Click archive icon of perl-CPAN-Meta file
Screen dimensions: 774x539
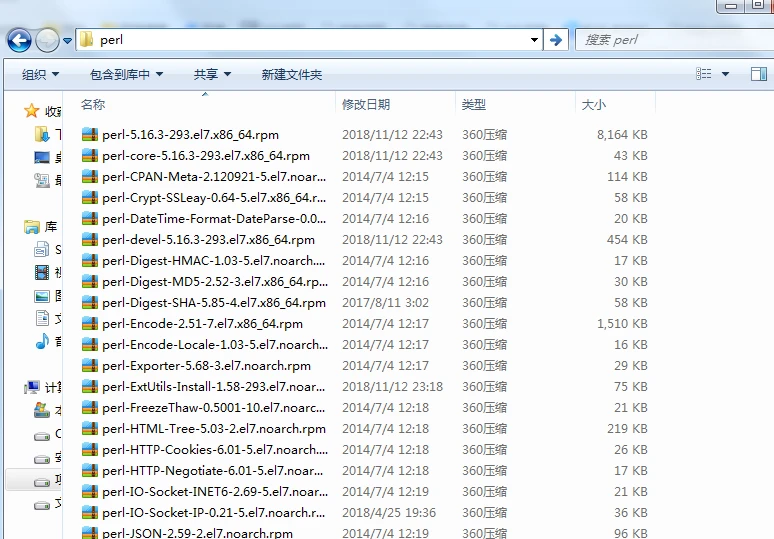[90, 176]
